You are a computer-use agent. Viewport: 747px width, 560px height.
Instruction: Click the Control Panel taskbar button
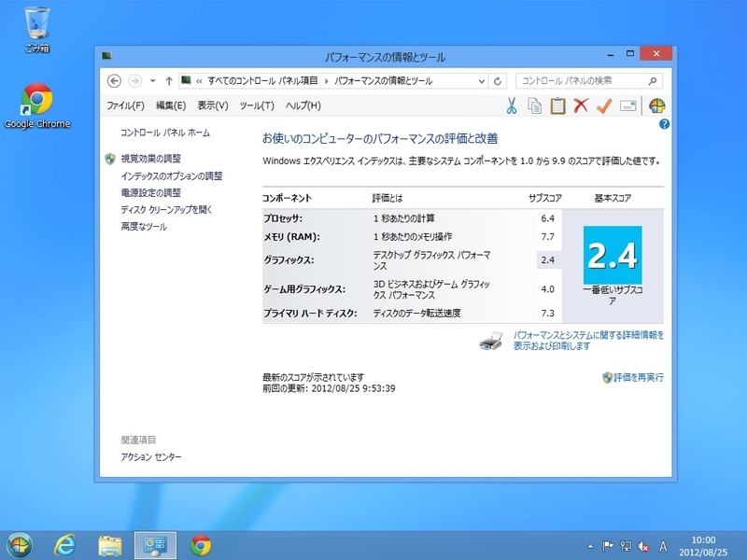click(x=155, y=545)
